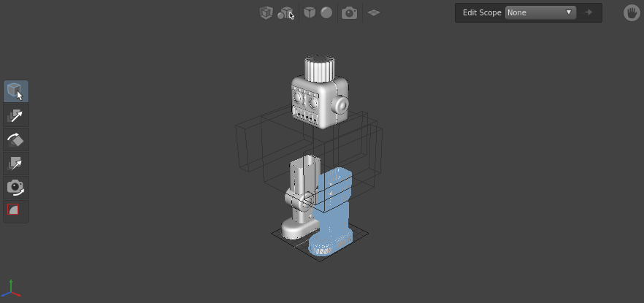Screen dimensions: 644x303
Task: Activate the Scale tool
Action: (x=16, y=164)
